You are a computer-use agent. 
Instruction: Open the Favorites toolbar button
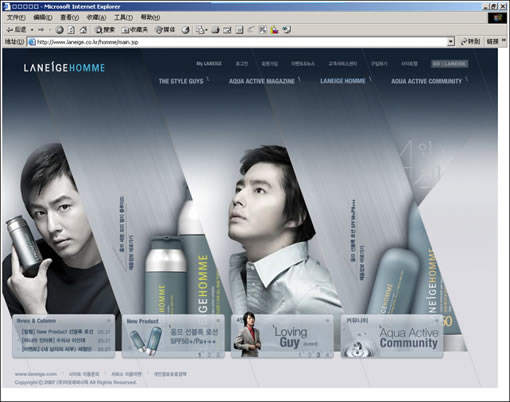(x=135, y=30)
